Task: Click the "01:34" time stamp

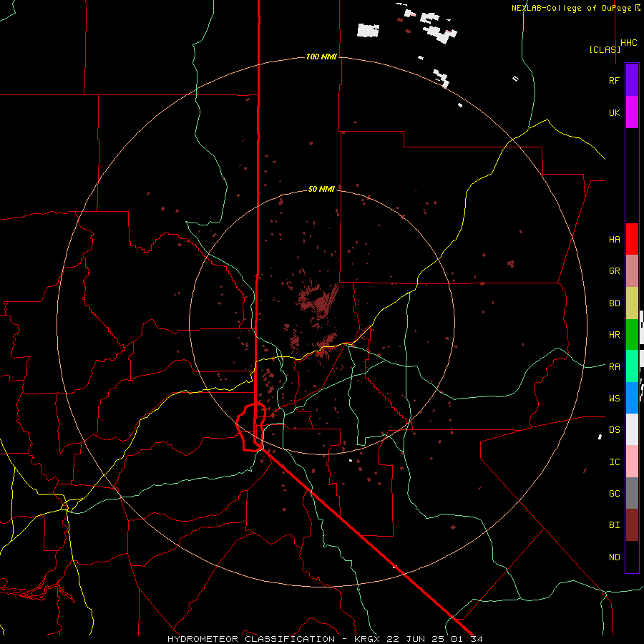Action: coord(467,639)
